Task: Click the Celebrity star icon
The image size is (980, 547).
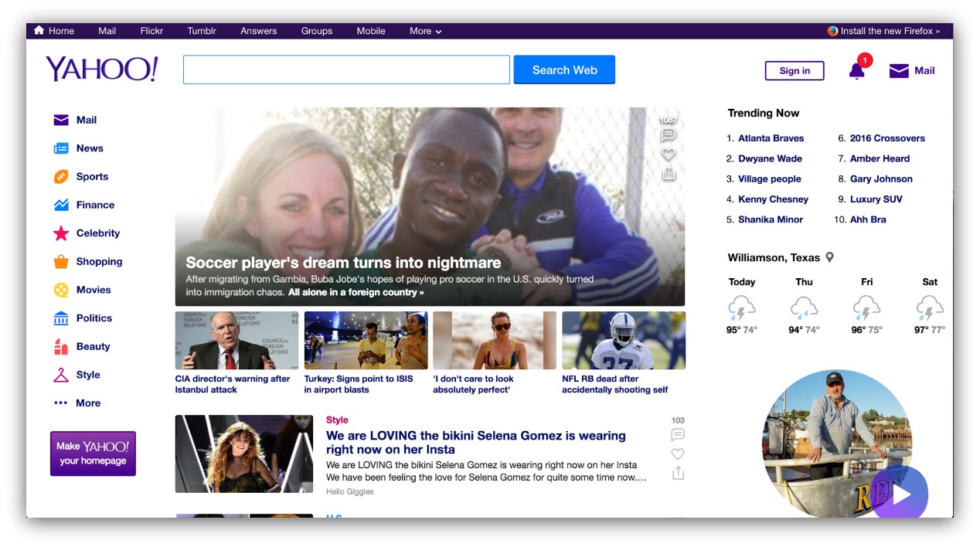Action: click(x=61, y=233)
